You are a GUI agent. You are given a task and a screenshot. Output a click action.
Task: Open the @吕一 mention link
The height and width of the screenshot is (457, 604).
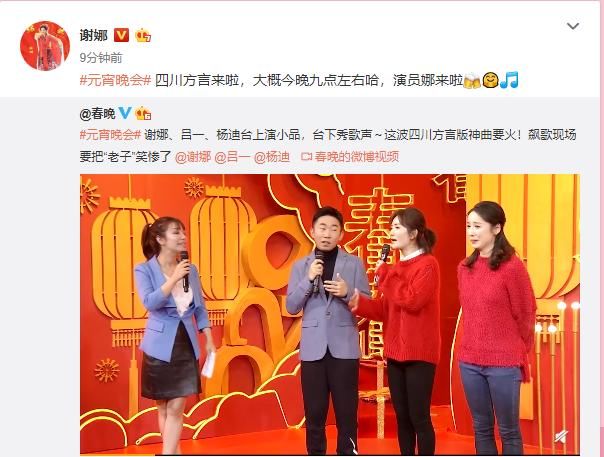pyautogui.click(x=232, y=157)
